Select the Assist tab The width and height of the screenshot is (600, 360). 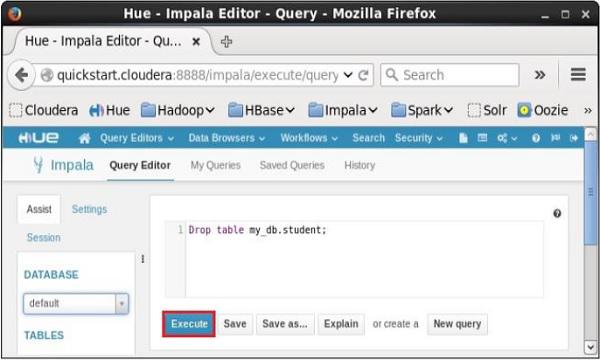(39, 209)
